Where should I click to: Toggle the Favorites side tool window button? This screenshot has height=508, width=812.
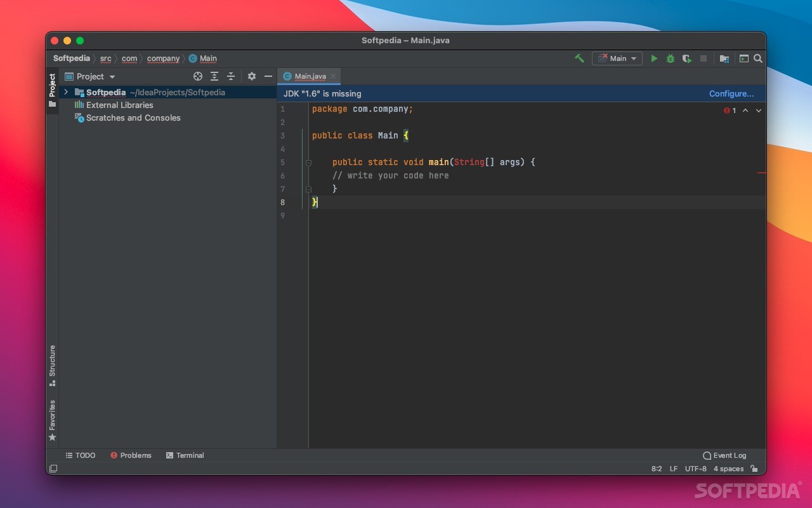[x=52, y=420]
